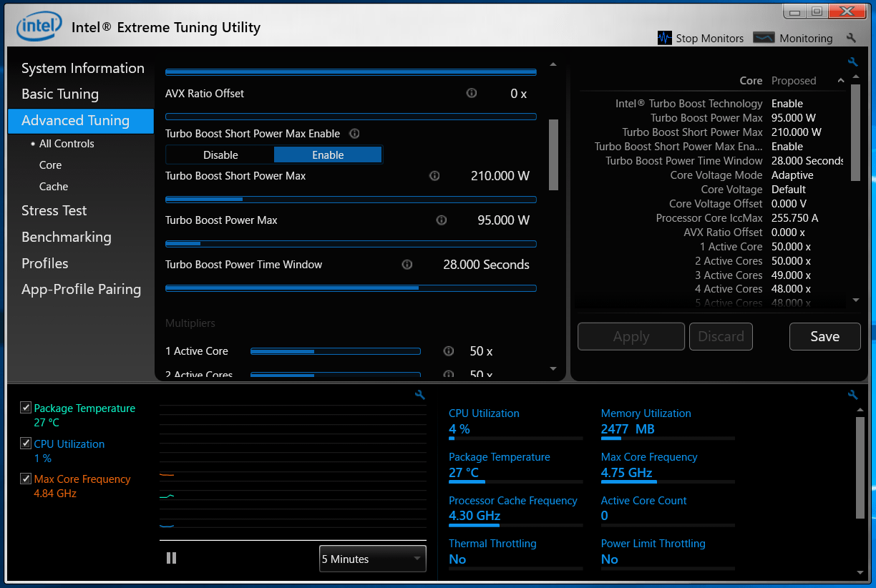876x588 pixels.
Task: Click monitor values panel scrollbar thumb
Action: pyautogui.click(x=860, y=467)
